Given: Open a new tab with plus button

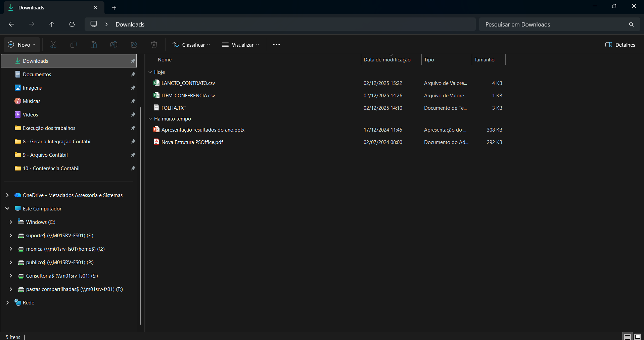Looking at the screenshot, I should [x=114, y=7].
